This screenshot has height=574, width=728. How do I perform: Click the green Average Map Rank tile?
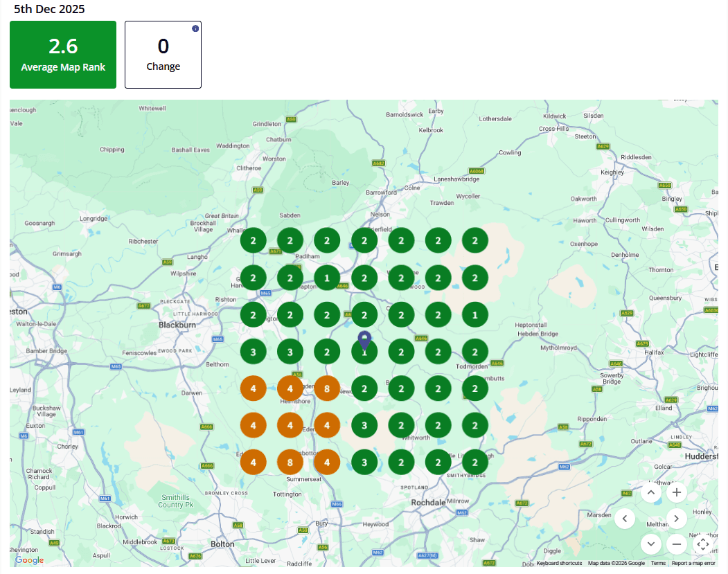63,55
